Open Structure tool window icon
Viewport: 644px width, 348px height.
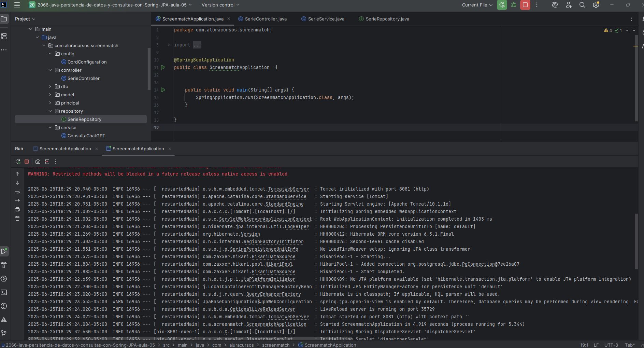pos(4,36)
